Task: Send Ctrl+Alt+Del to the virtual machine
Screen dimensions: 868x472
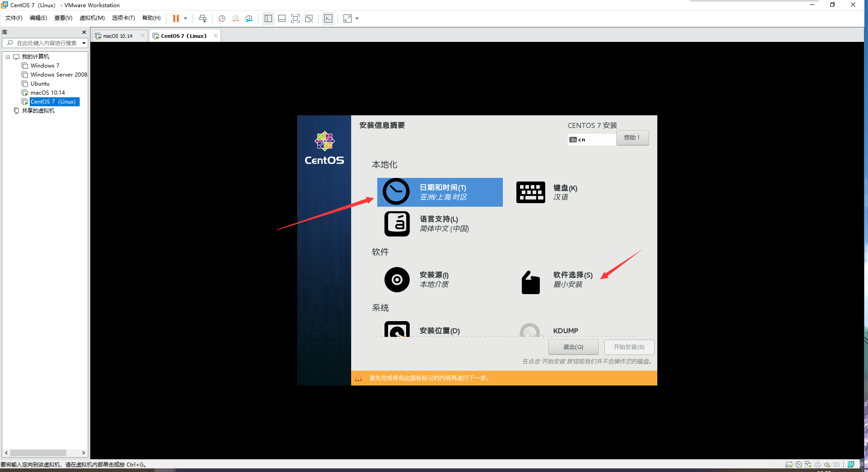Action: (x=203, y=18)
